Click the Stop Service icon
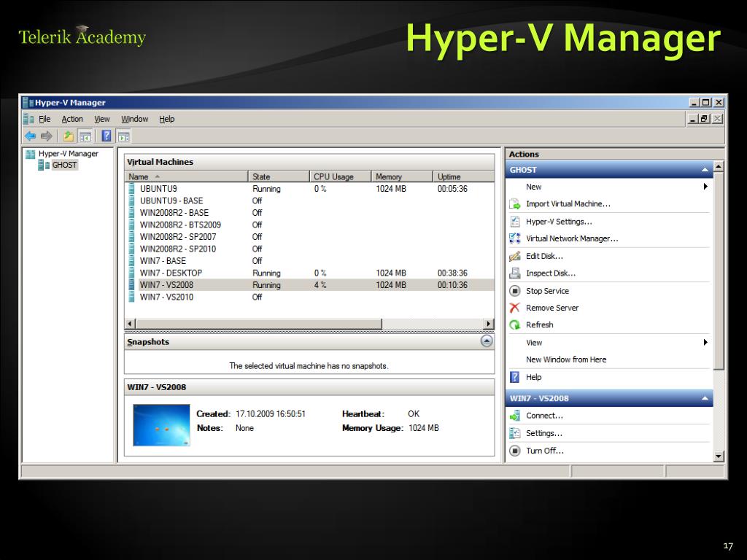This screenshot has width=747, height=560. pos(515,291)
